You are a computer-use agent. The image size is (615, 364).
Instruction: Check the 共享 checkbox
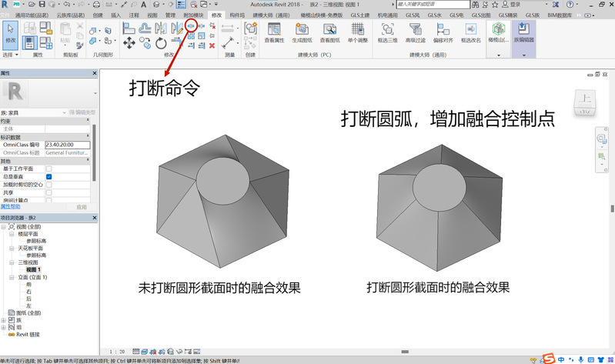click(x=49, y=193)
